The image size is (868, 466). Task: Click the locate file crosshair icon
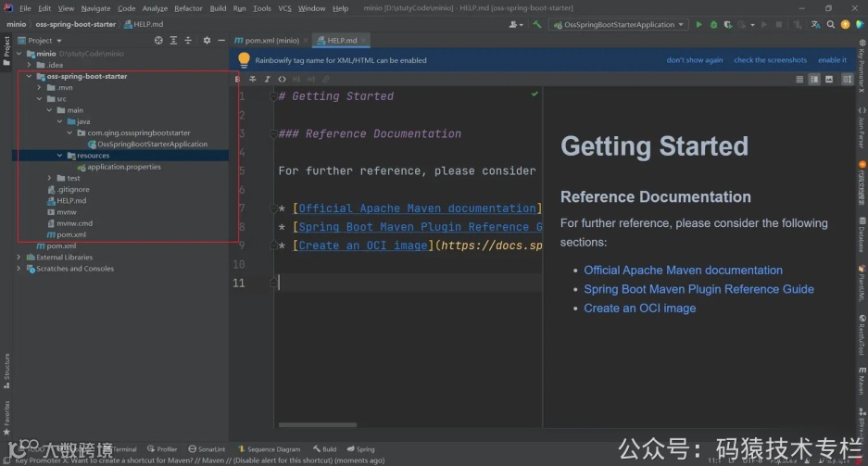coord(158,41)
